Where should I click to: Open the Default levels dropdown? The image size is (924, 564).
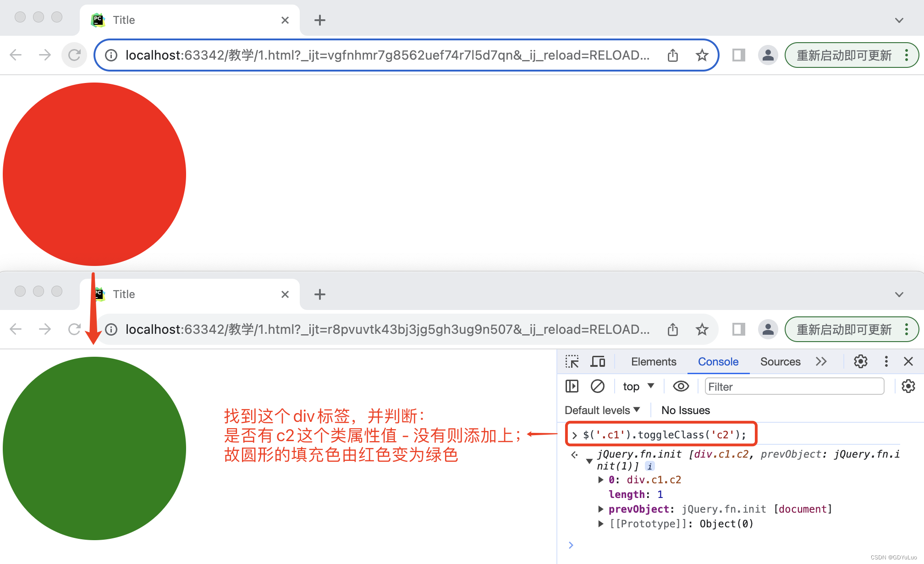click(x=602, y=410)
